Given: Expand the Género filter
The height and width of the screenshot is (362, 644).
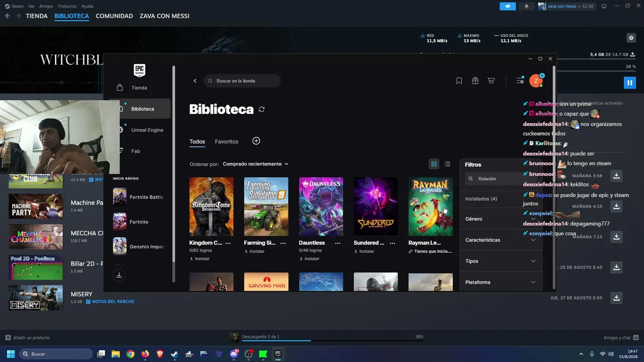Looking at the screenshot, I should pos(501,219).
